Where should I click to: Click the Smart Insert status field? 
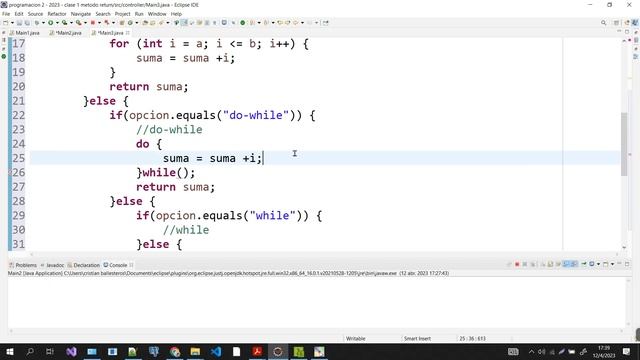coord(417,338)
